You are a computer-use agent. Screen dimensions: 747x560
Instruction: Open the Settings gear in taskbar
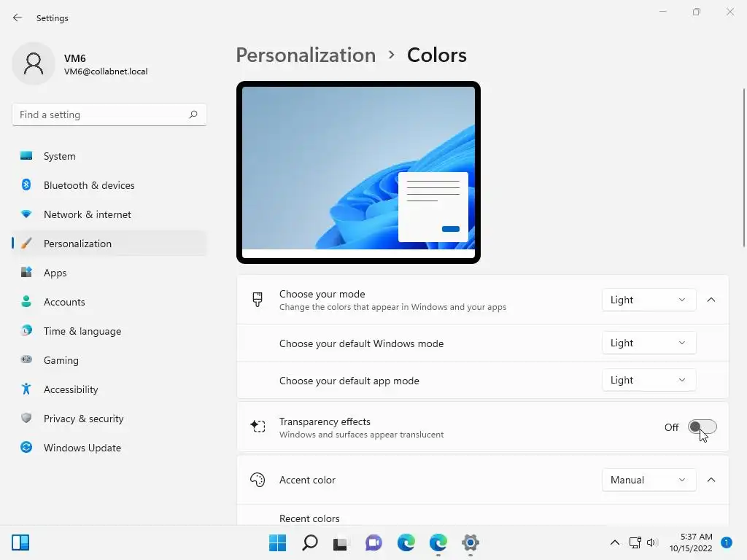click(x=471, y=542)
